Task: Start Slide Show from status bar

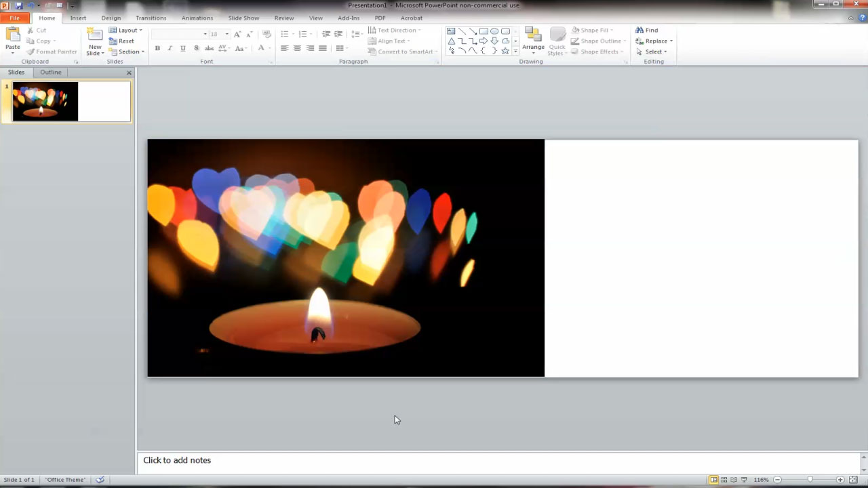Action: click(744, 480)
